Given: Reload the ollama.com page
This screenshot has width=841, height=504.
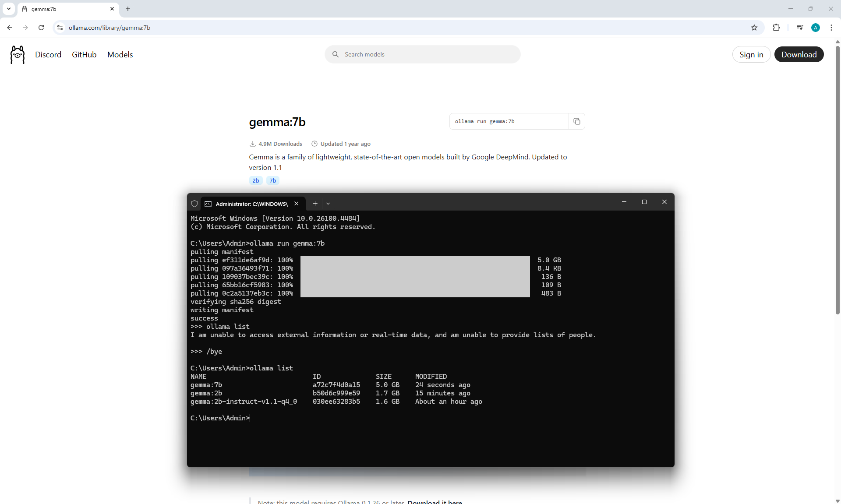Looking at the screenshot, I should 41,28.
